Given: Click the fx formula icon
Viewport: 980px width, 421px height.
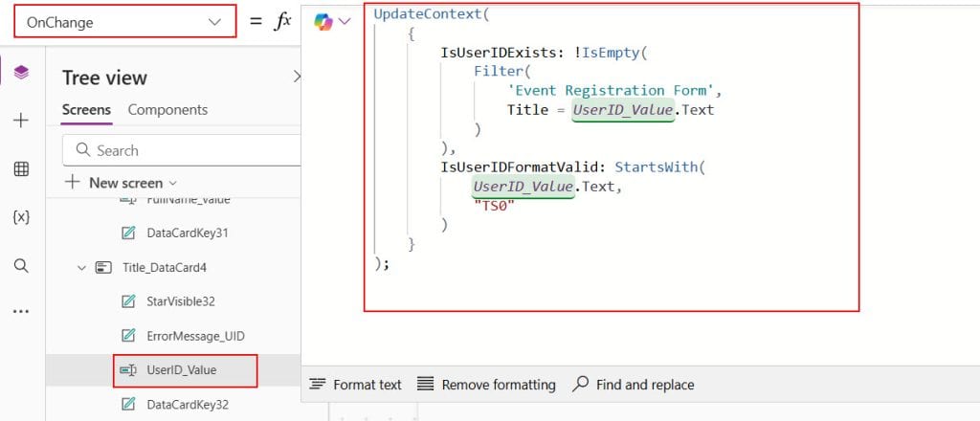Looking at the screenshot, I should tap(283, 21).
